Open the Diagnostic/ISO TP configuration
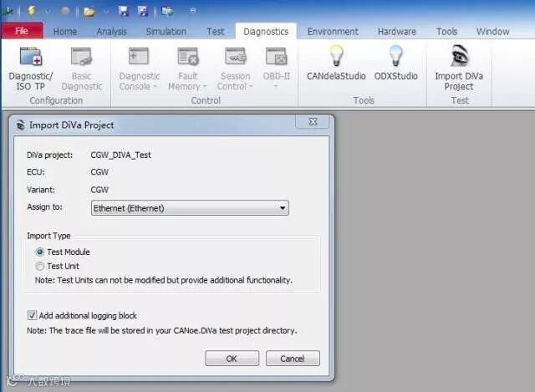This screenshot has width=535, height=392. point(31,69)
